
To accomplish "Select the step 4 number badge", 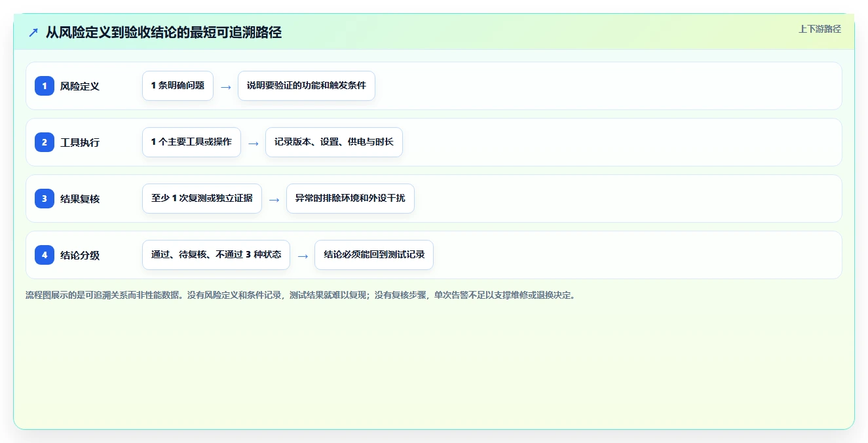I will click(x=45, y=255).
